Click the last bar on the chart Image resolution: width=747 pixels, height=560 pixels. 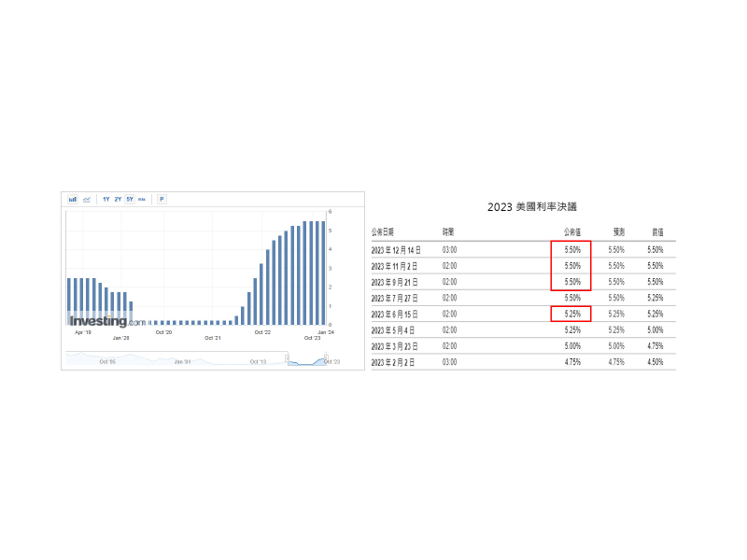[x=323, y=273]
